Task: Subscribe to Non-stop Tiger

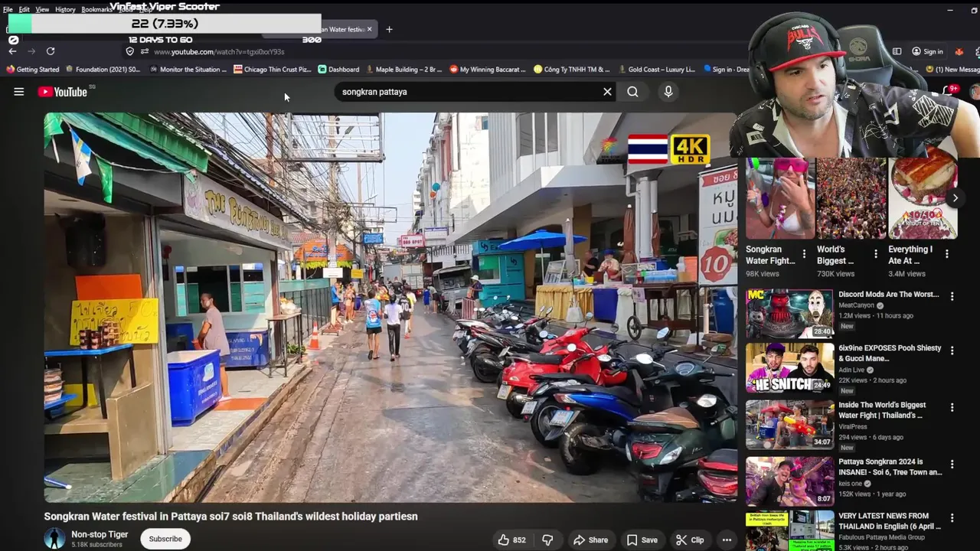Action: (165, 539)
